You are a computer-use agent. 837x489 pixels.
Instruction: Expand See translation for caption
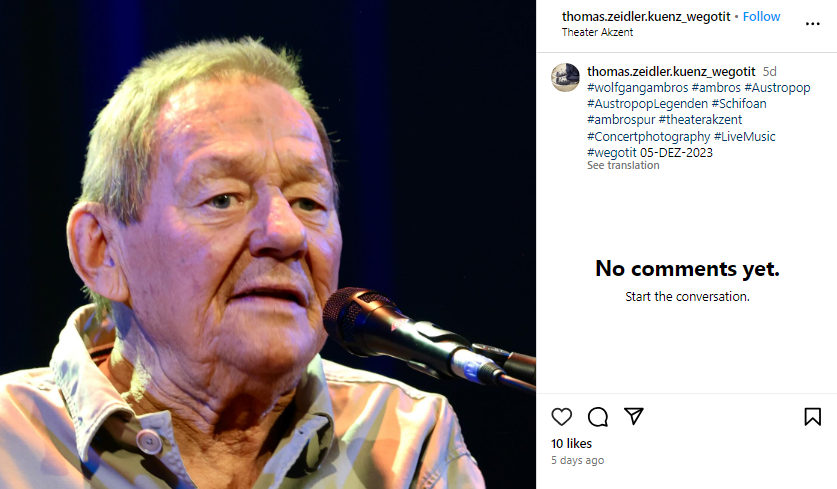pos(623,165)
